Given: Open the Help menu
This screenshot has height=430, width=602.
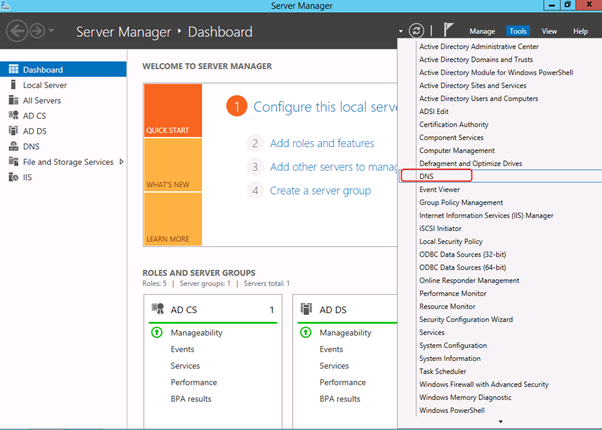Looking at the screenshot, I should click(580, 31).
